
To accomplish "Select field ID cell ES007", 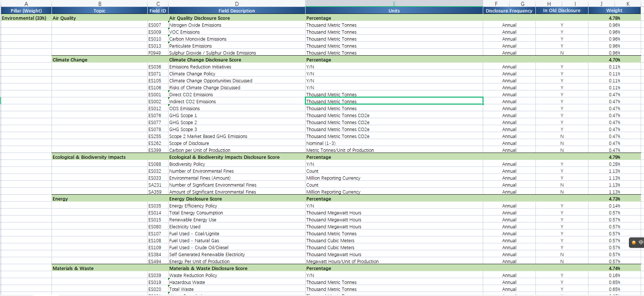I will coord(158,25).
